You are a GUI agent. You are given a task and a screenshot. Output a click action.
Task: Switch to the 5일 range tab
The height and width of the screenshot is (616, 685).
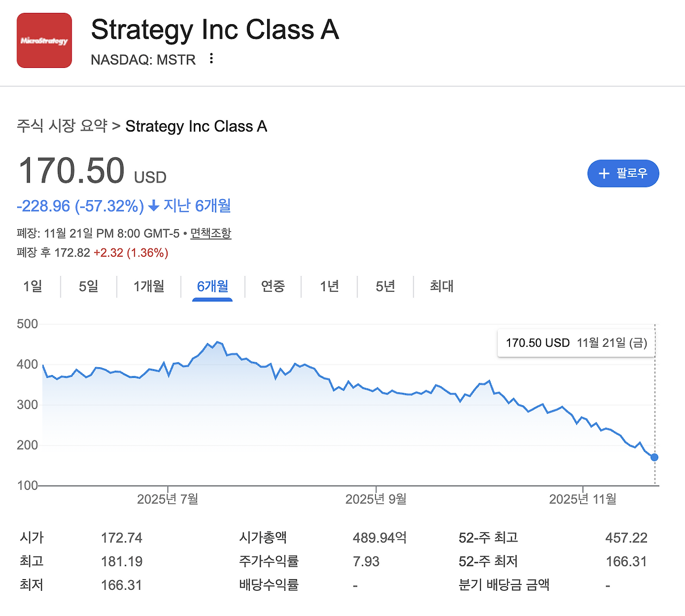click(89, 286)
